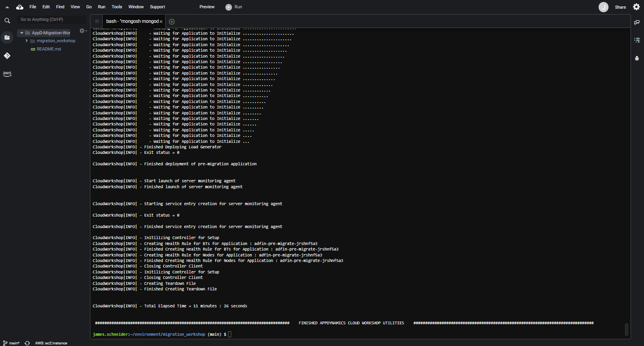
Task: Click the Cloud9 logo icon
Action: 20,7
